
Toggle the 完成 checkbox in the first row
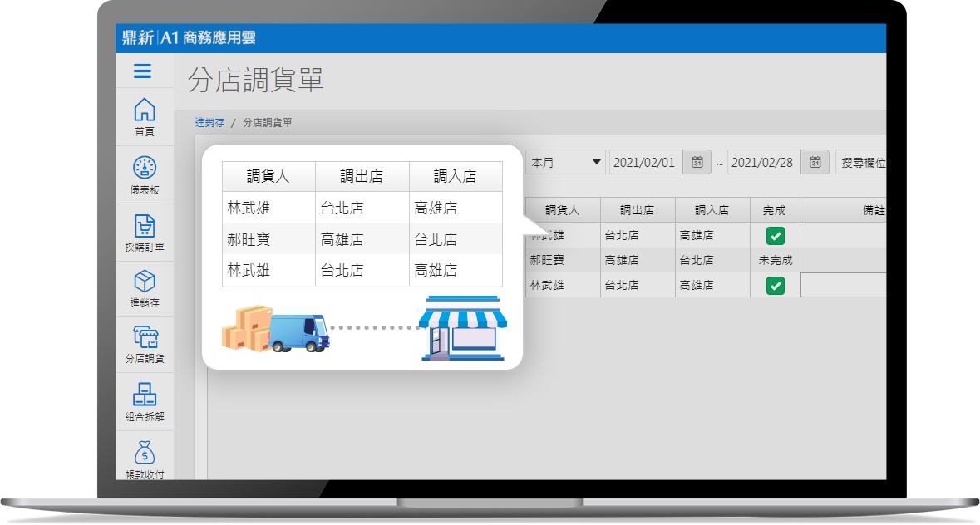click(x=775, y=236)
